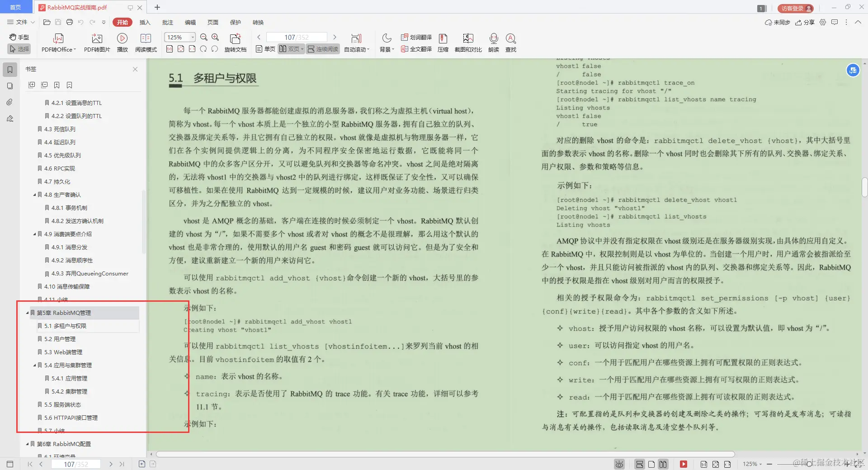Open the 全文翻译 full-text translation tool
868x470 pixels.
click(x=415, y=49)
